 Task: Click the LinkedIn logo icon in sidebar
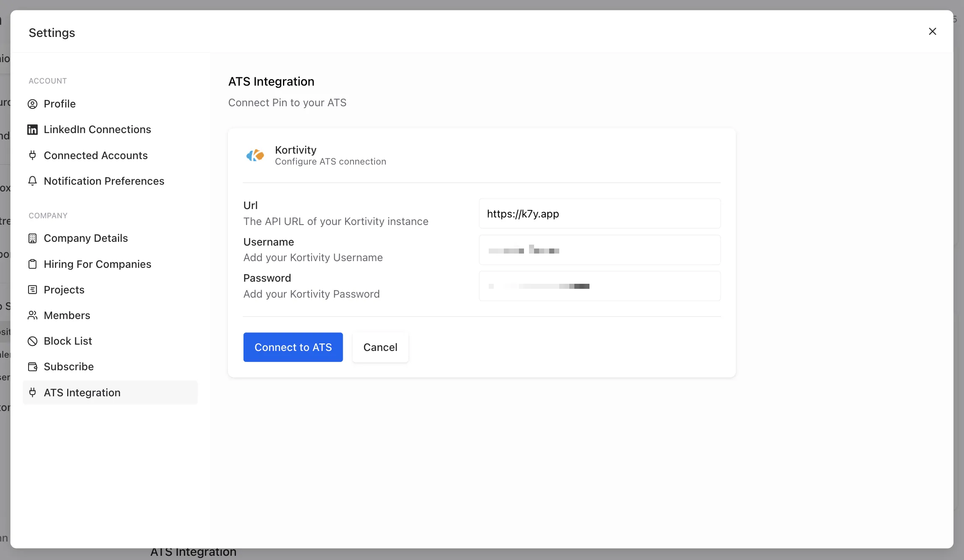tap(32, 130)
